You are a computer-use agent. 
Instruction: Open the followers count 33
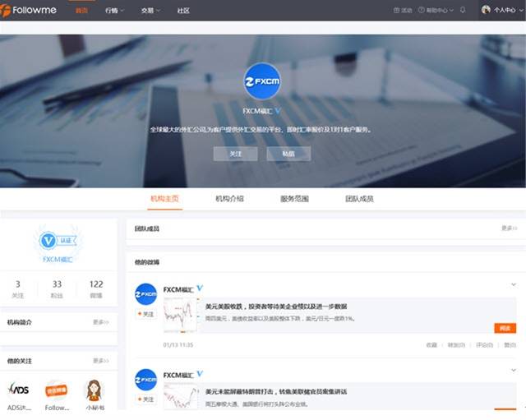point(57,289)
